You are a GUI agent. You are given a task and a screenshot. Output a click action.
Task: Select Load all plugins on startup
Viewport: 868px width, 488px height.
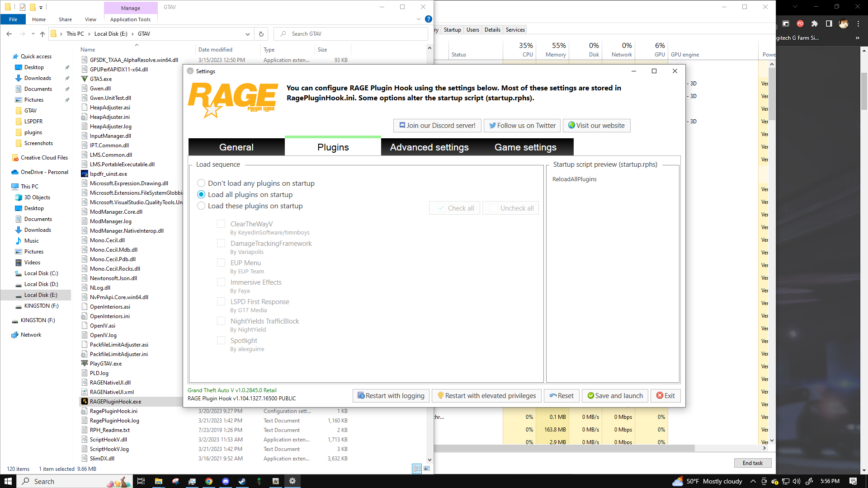pyautogui.click(x=201, y=194)
